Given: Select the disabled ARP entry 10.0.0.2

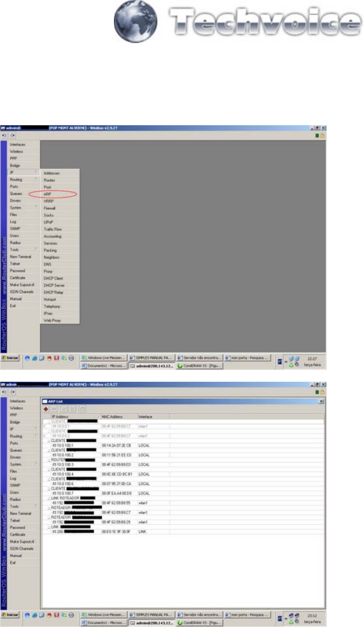Looking at the screenshot, I should click(61, 435).
